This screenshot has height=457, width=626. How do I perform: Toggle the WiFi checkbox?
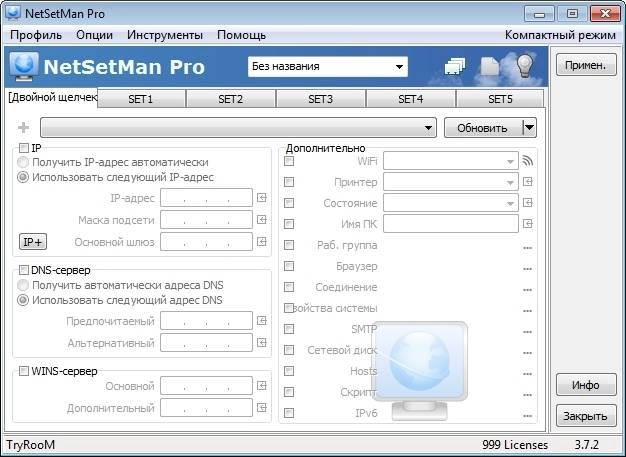[x=289, y=161]
